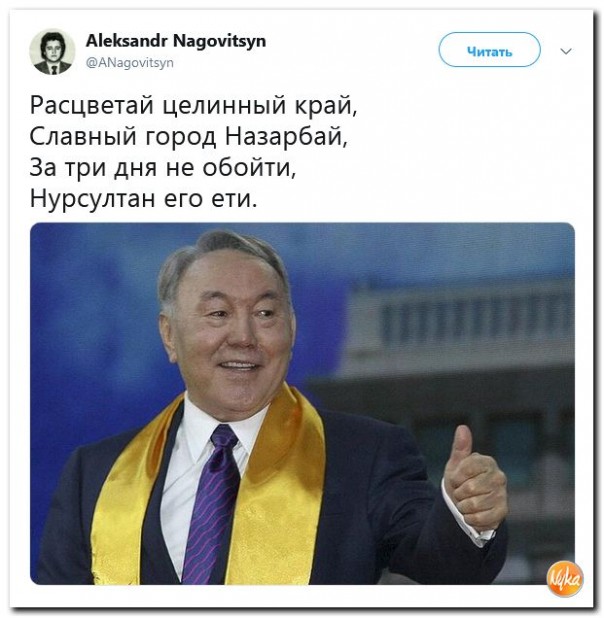
Task: Open the @ANagovitsyn handle link
Action: coord(129,63)
